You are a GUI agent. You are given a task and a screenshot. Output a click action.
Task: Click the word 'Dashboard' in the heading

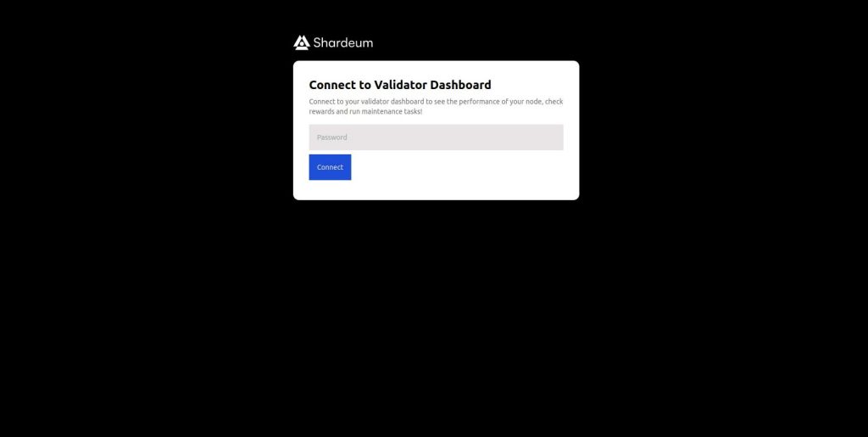[460, 85]
